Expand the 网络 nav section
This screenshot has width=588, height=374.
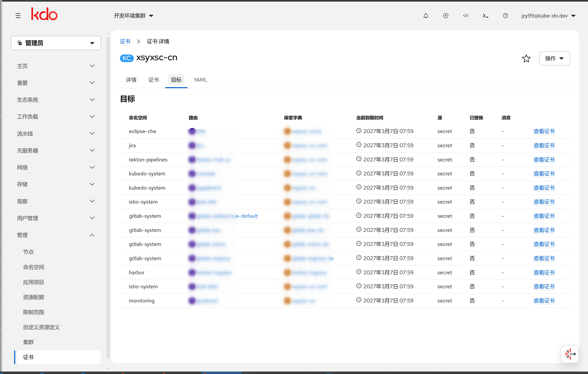[x=56, y=167]
